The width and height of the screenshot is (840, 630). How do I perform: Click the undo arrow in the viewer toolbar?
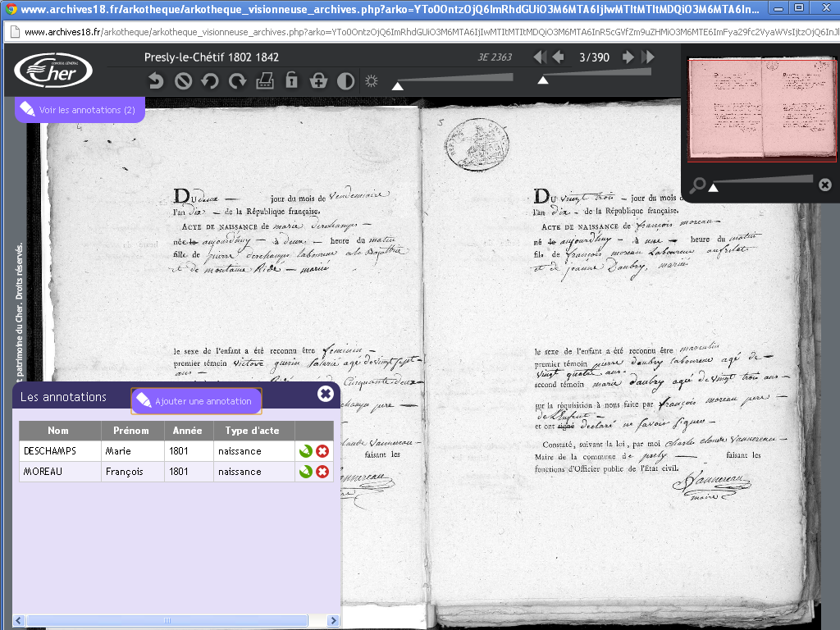click(x=156, y=80)
